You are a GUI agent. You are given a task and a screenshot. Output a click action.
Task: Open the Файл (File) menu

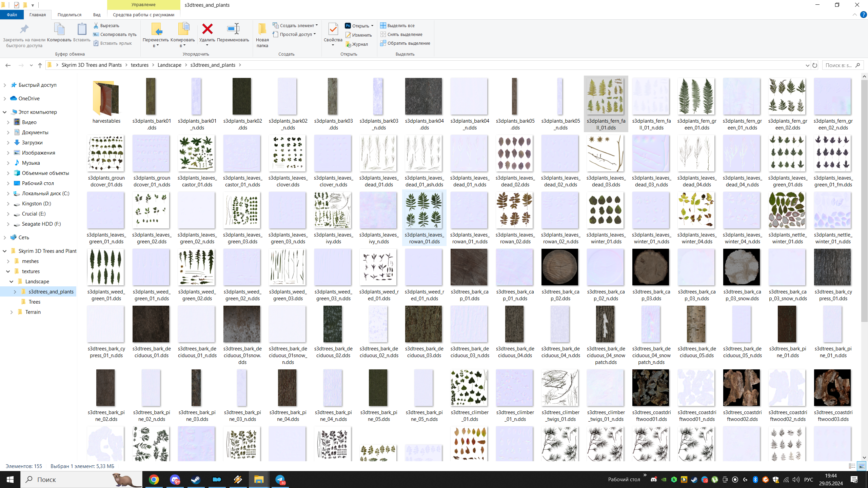point(12,15)
